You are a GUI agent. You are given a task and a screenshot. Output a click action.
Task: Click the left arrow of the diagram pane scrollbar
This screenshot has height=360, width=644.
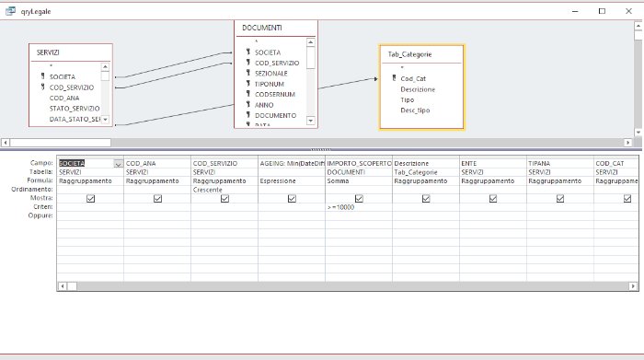pos(6,143)
